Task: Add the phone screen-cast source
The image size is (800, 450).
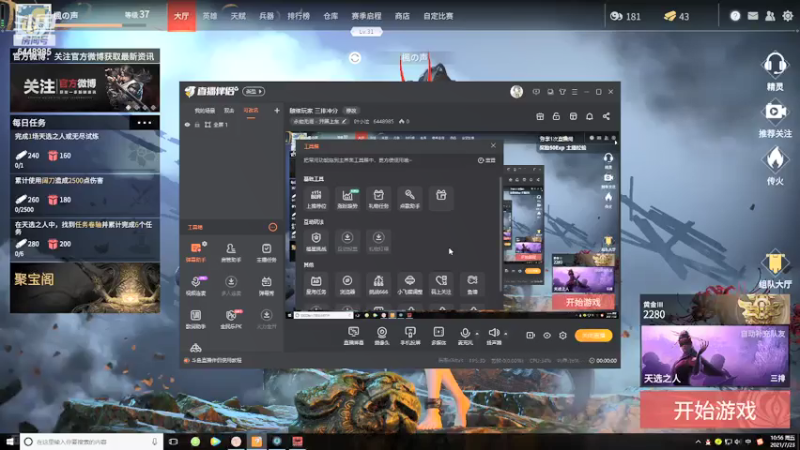Action: 410,336
